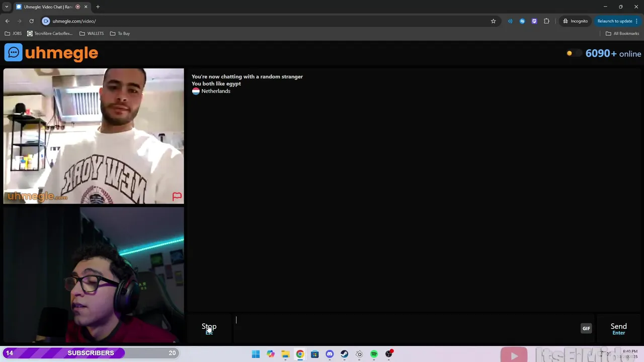Open the gear-shaped app on the taskbar
644x362 pixels.
coord(359,354)
